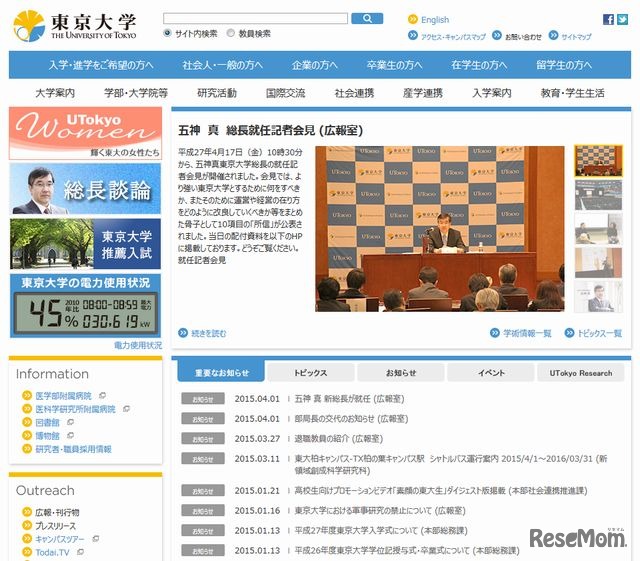Screen dimensions: 640x561
Task: Open キャンパスツアー link
Action: click(x=60, y=539)
